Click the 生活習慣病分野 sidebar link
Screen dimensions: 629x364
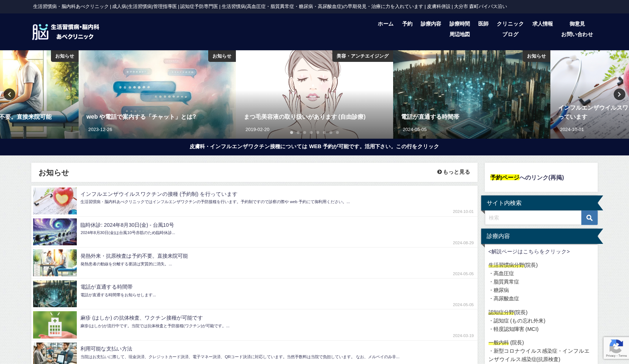click(506, 265)
